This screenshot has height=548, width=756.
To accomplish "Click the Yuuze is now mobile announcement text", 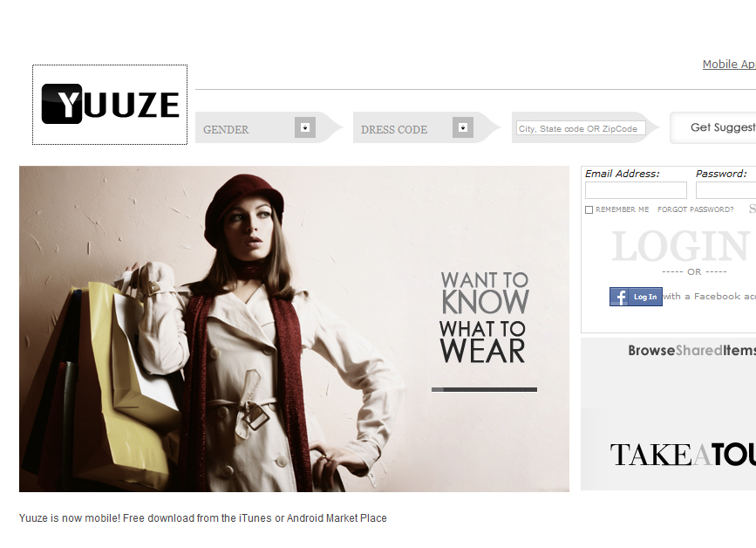I will pyautogui.click(x=203, y=518).
